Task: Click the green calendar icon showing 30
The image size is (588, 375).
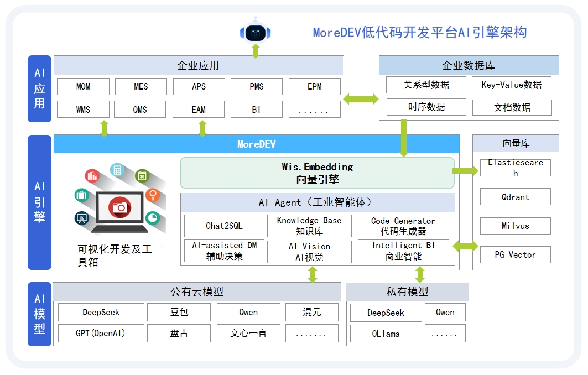Action: pos(142,175)
